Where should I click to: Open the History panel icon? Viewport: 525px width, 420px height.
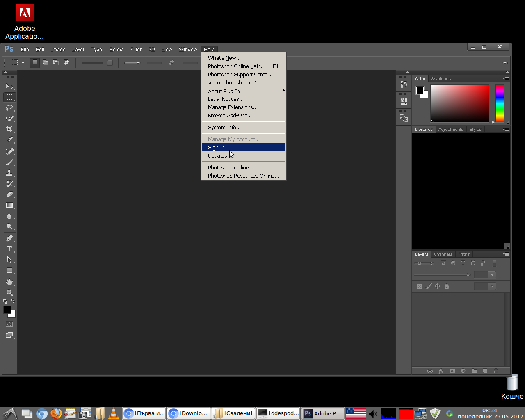pos(404,84)
